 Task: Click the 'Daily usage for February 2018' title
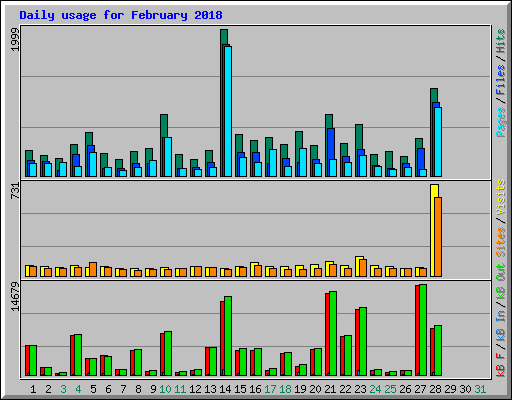tap(121, 15)
